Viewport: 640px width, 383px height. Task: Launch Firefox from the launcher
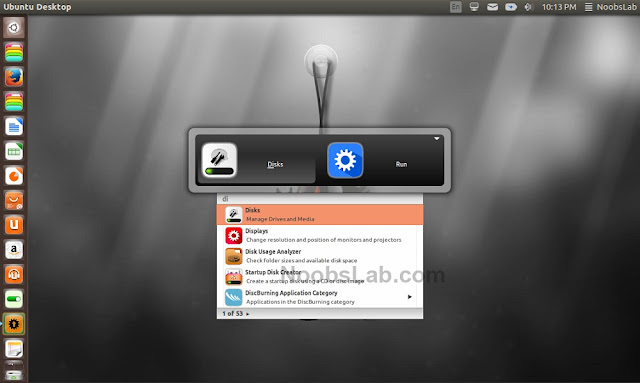tap(14, 77)
